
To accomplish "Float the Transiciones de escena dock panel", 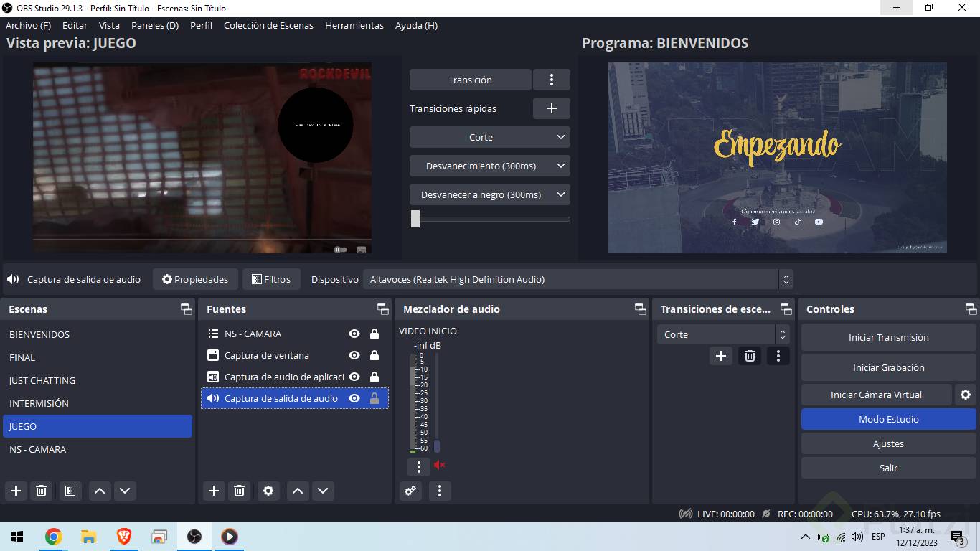I will (786, 309).
